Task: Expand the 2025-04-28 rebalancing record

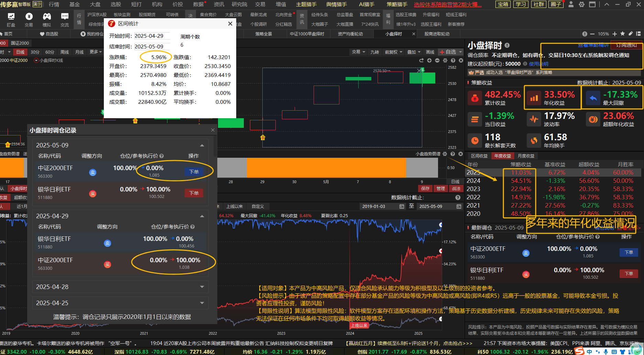Action: (x=202, y=287)
